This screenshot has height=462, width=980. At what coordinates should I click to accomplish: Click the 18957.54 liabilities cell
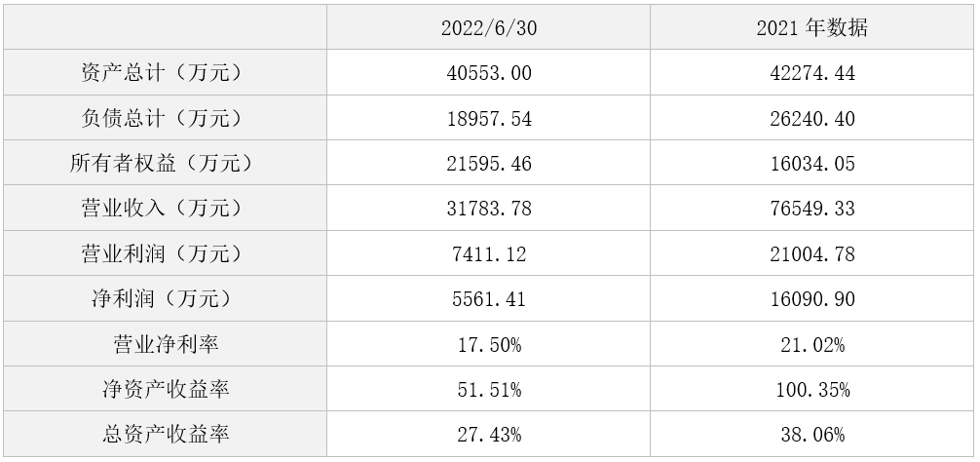488,118
